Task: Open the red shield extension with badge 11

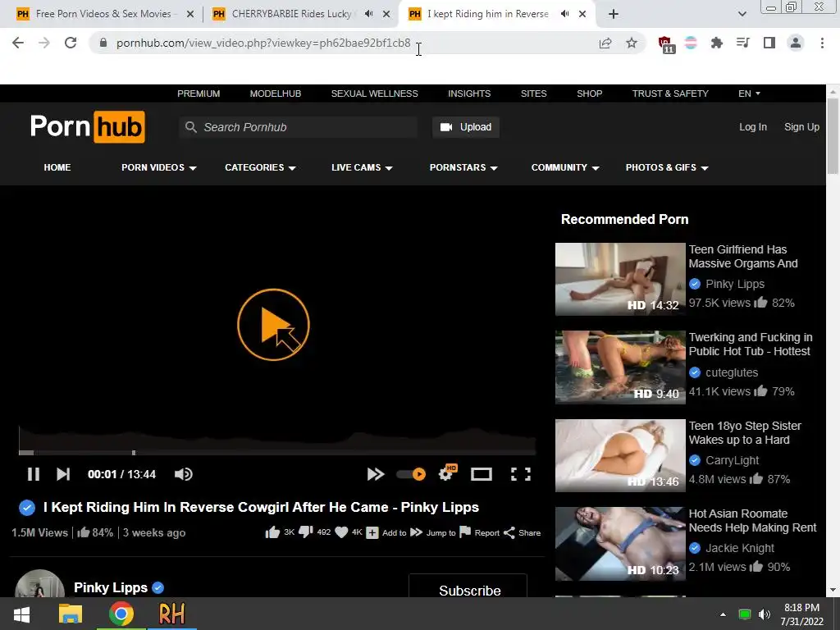Action: click(x=666, y=44)
